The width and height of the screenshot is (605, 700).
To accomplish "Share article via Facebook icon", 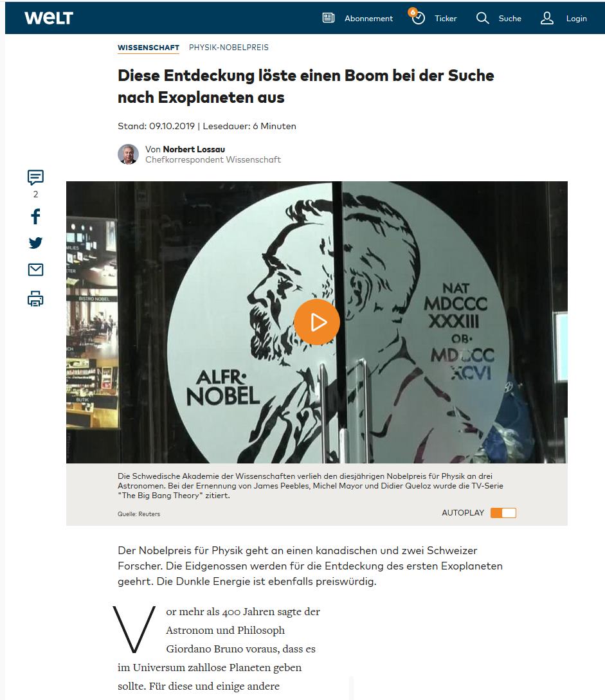I will click(x=36, y=216).
